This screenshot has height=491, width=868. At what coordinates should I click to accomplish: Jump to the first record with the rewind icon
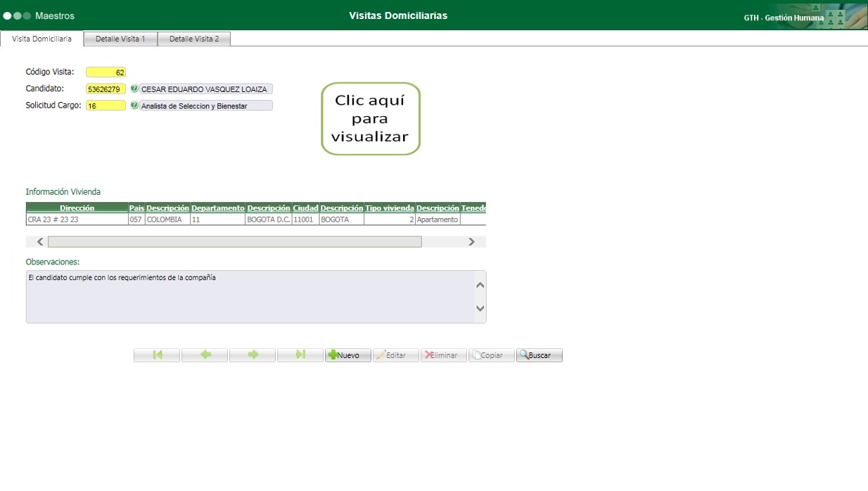(x=156, y=355)
